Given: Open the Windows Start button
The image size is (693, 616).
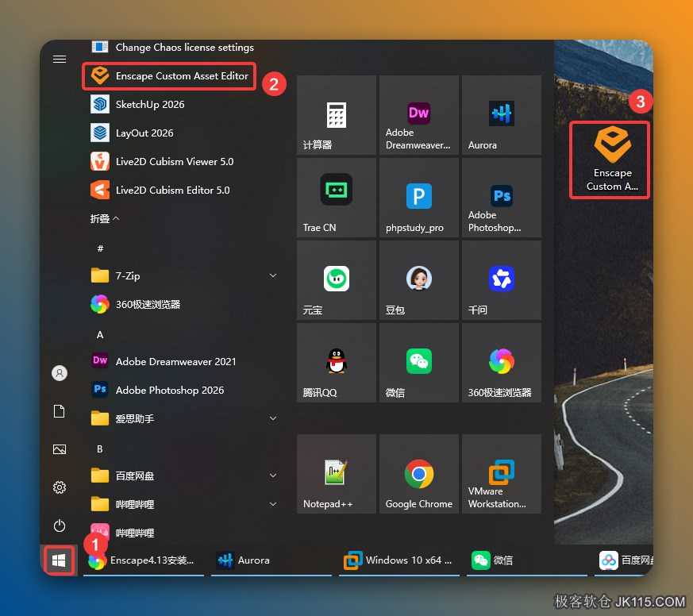Looking at the screenshot, I should tap(59, 560).
